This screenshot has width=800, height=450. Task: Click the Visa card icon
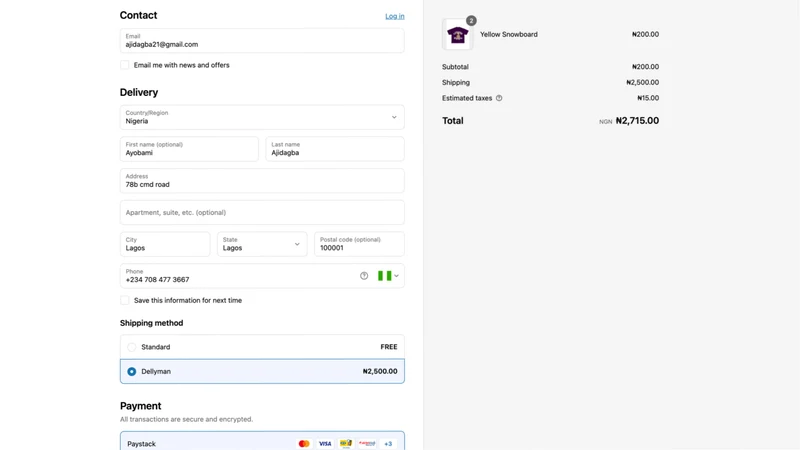pyautogui.click(x=325, y=444)
